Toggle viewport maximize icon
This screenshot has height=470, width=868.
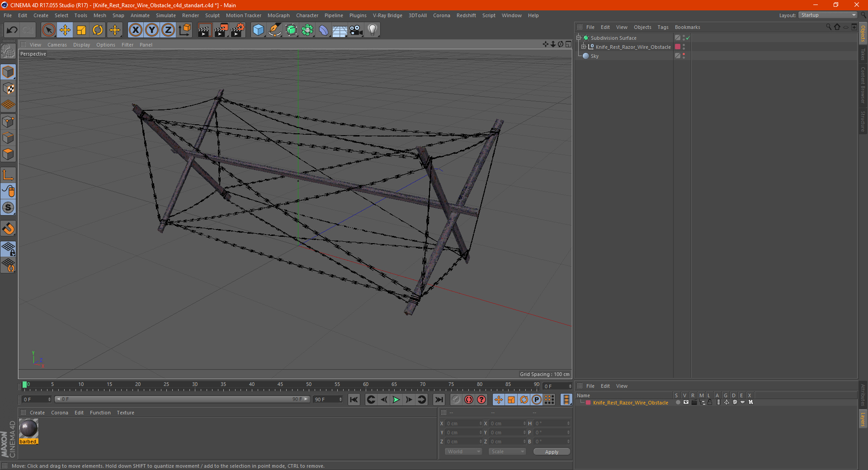click(x=568, y=44)
